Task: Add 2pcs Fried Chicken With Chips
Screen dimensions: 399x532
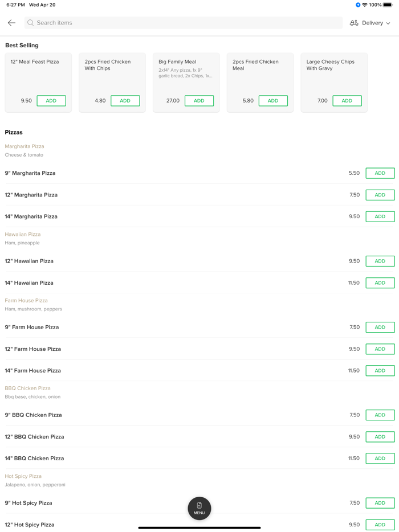Action: coord(125,101)
